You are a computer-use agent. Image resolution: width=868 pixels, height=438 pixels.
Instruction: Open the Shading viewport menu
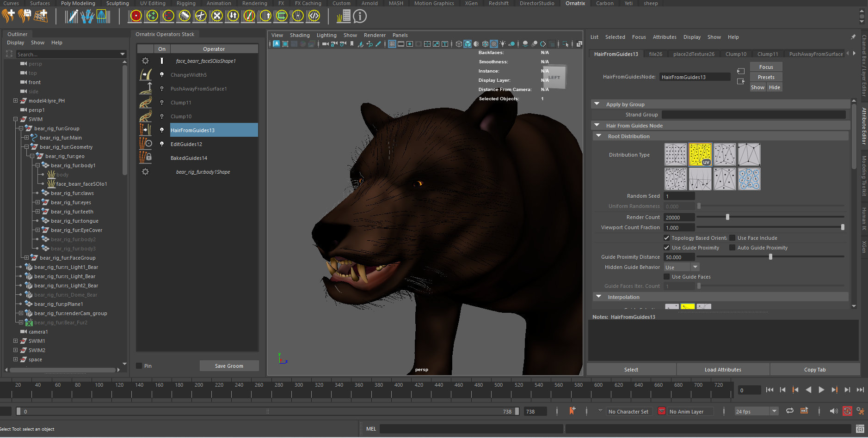click(x=300, y=35)
